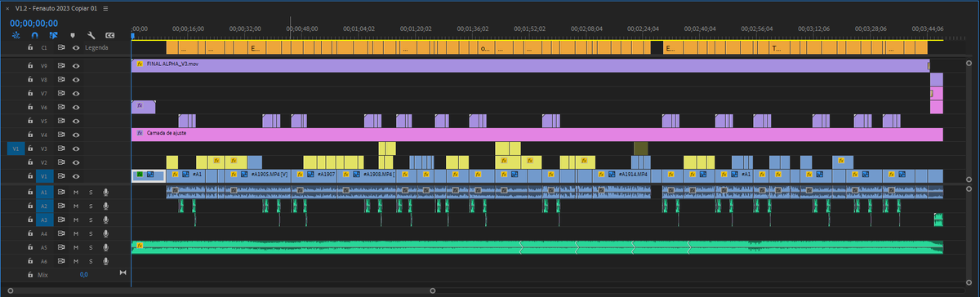The width and height of the screenshot is (980, 297).
Task: Hide track V8 with eye icon
Action: point(76,79)
